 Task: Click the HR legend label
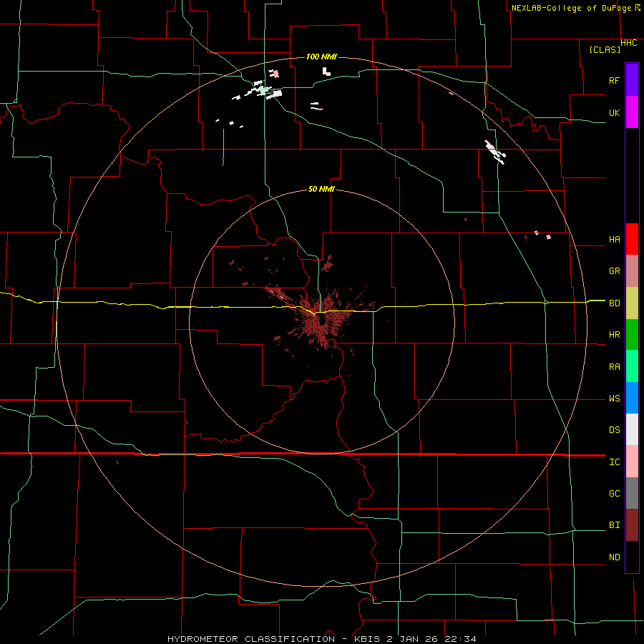(x=615, y=335)
